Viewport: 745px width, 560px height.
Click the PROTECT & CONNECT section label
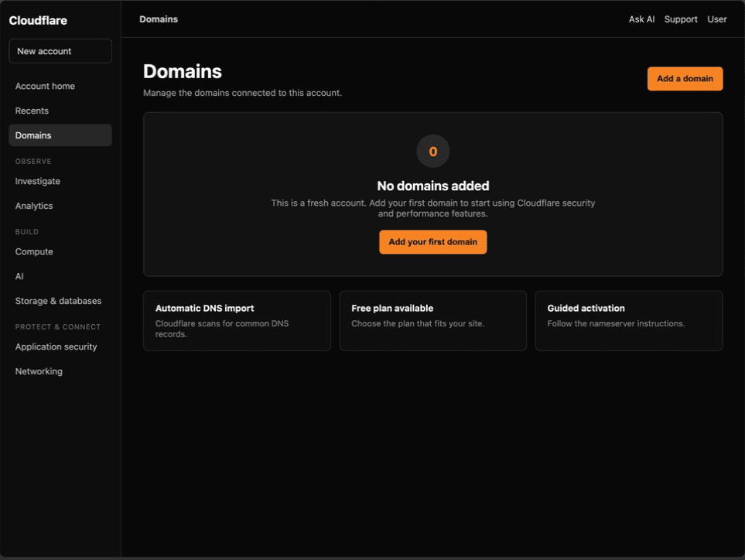[x=58, y=326]
